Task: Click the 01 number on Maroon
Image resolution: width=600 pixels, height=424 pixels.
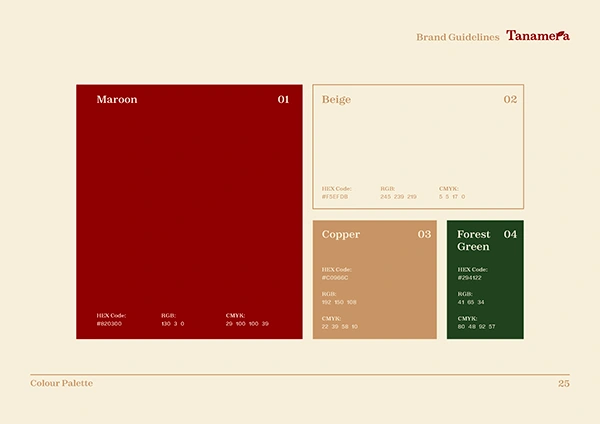Action: pyautogui.click(x=283, y=99)
